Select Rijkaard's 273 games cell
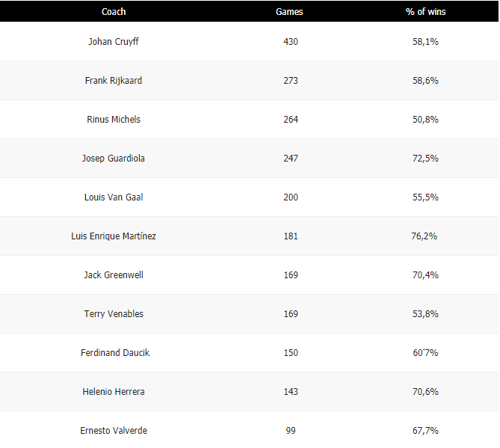Viewport: 500px width, 448px height. pos(291,81)
